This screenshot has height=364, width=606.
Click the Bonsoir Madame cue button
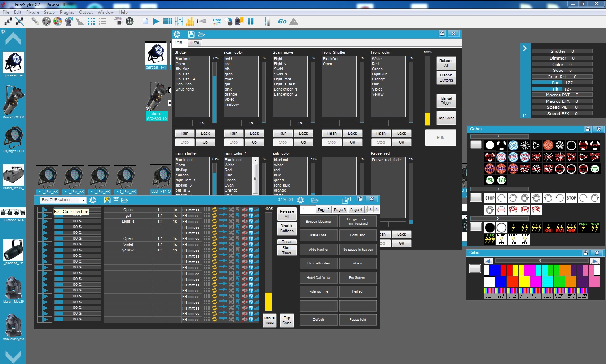pos(319,222)
